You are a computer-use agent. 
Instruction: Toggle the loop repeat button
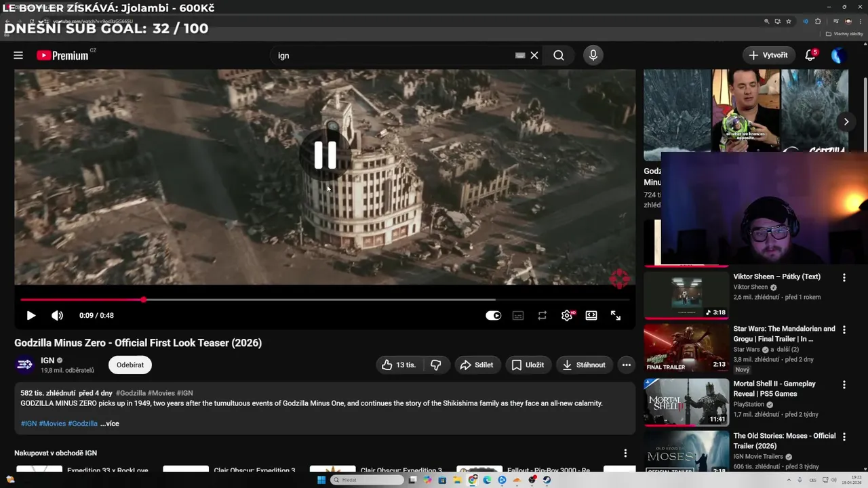coord(542,315)
